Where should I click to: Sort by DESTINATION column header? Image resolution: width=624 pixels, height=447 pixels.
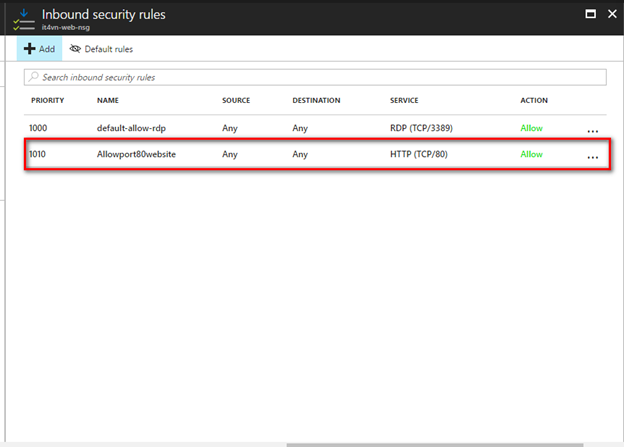316,101
